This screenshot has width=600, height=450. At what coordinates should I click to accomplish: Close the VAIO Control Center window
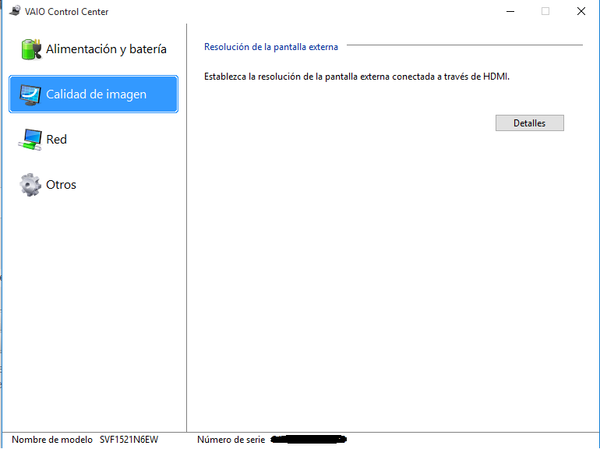[x=580, y=11]
